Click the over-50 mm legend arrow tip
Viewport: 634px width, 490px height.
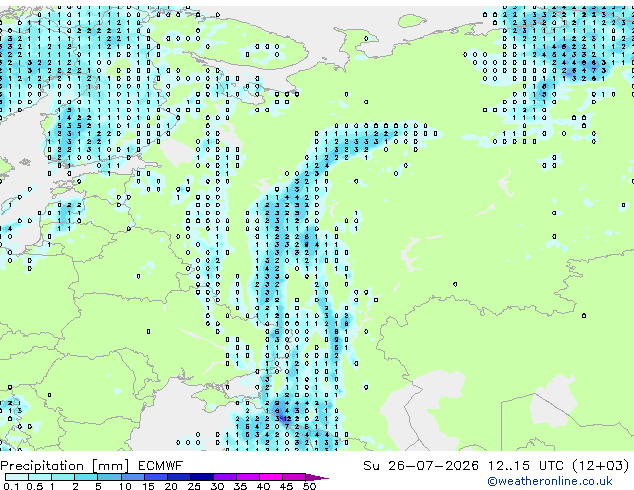click(x=317, y=478)
